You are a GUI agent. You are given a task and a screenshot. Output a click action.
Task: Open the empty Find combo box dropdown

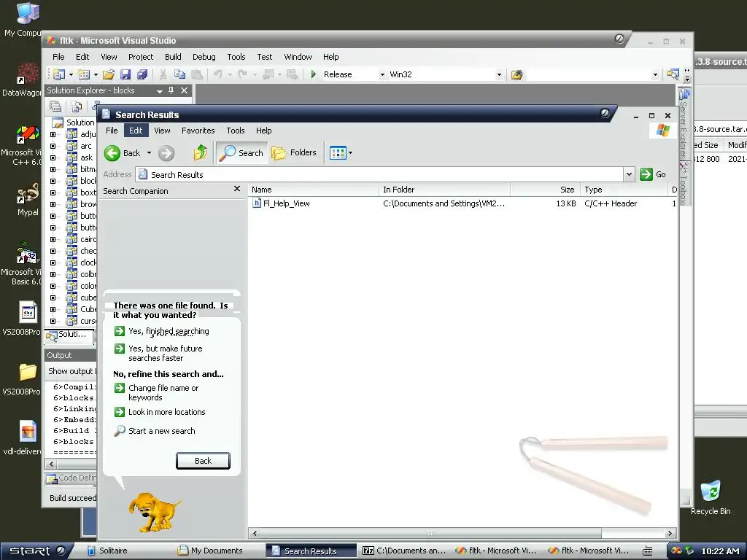point(655,75)
